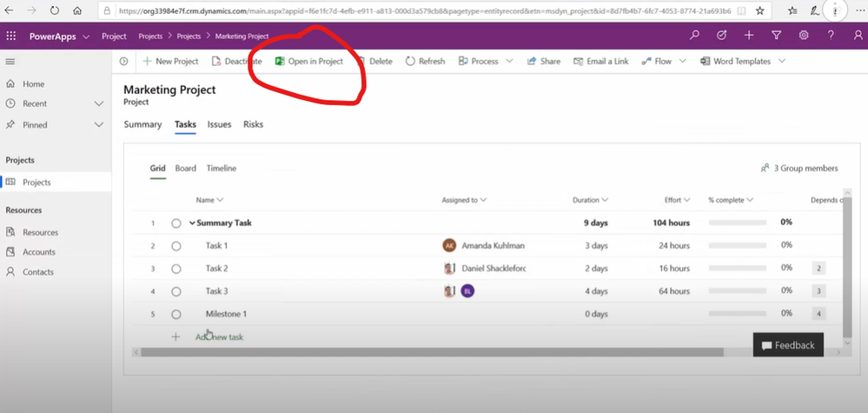
Task: Click Deactivate in command bar
Action: pyautogui.click(x=236, y=62)
